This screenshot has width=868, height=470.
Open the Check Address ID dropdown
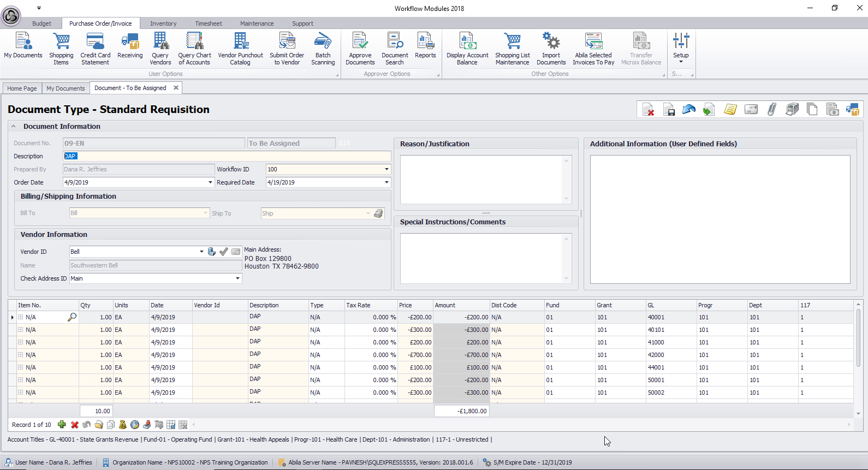pyautogui.click(x=237, y=278)
